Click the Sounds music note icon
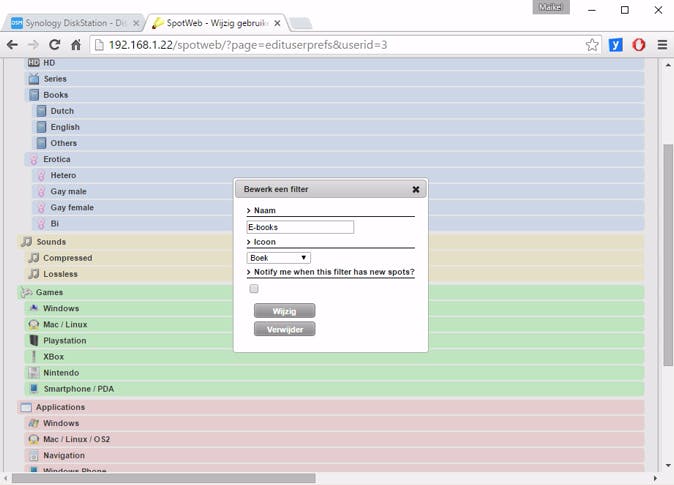 coord(27,242)
